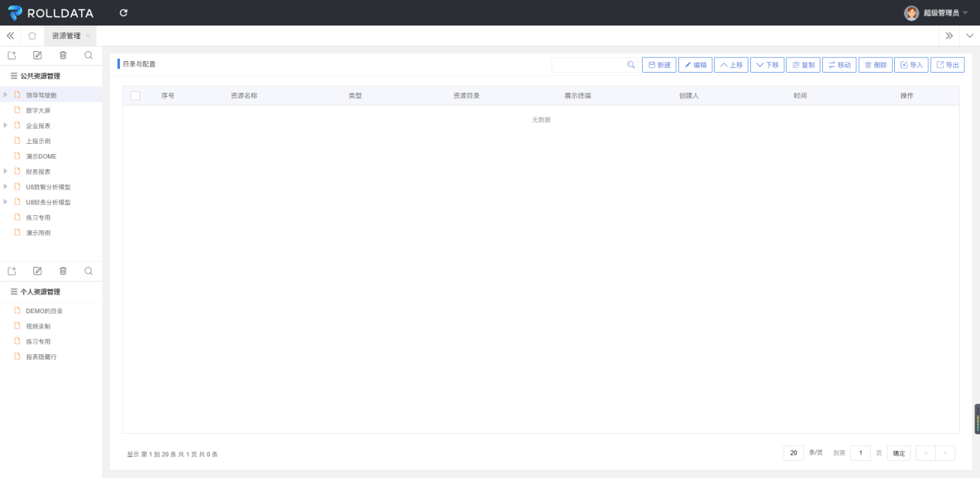Expand the U8财务分析模型 tree node
Screen dimensions: 980x478
point(6,202)
